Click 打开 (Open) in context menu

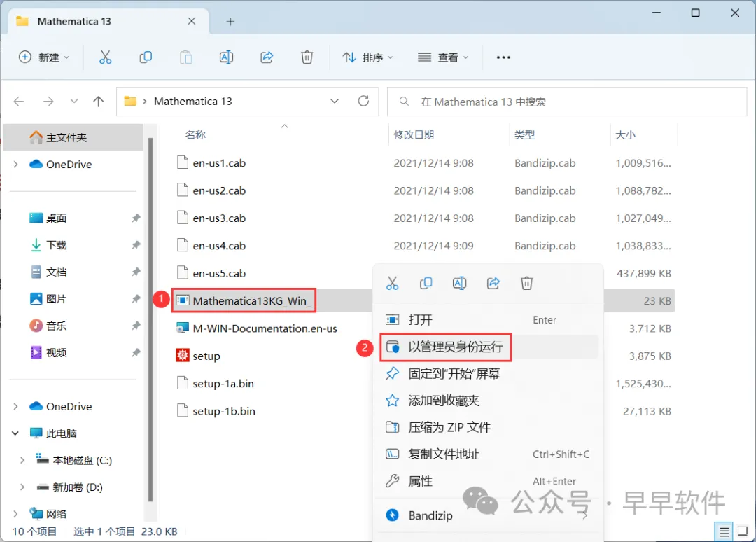488,320
